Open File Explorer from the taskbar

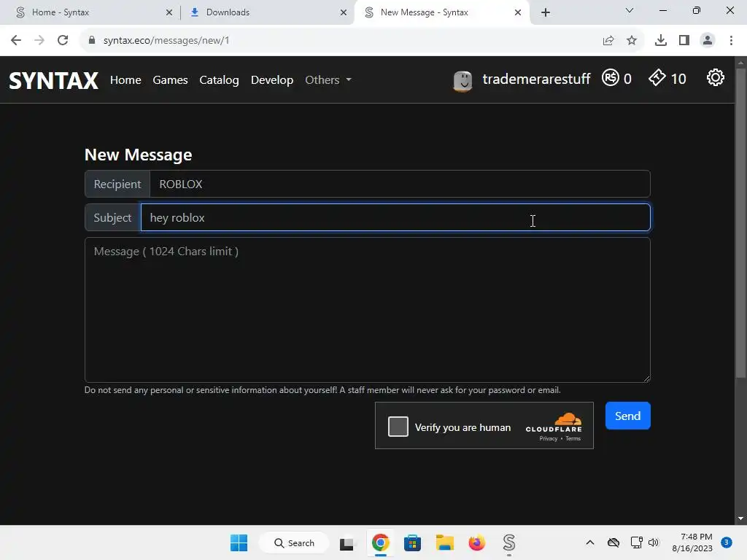pos(444,542)
